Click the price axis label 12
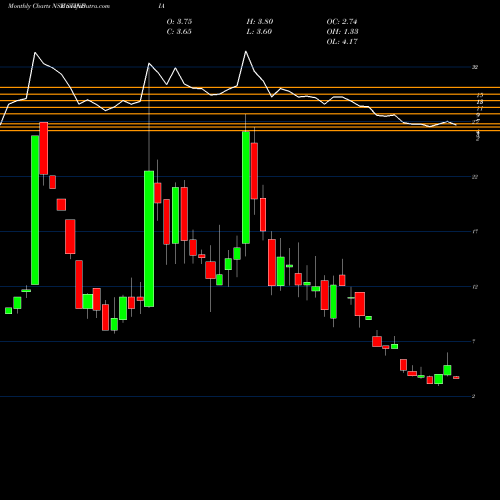 475,287
